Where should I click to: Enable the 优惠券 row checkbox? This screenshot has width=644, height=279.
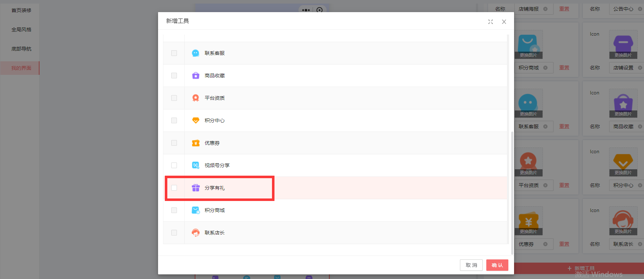point(174,143)
